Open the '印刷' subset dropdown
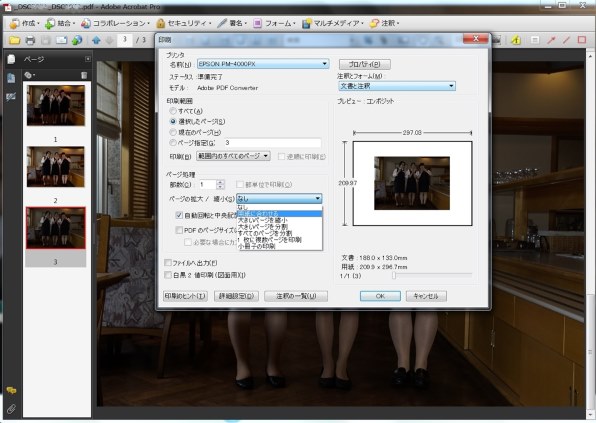 click(233, 156)
